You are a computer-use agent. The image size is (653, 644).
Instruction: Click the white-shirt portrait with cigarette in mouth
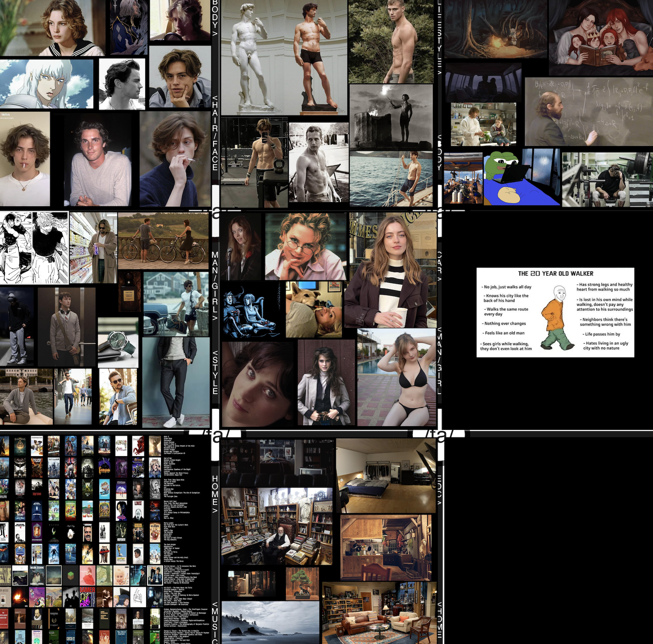tap(25, 159)
